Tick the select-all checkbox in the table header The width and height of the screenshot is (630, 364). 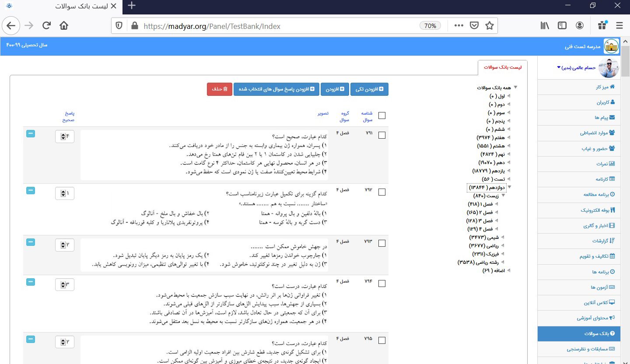click(x=382, y=115)
